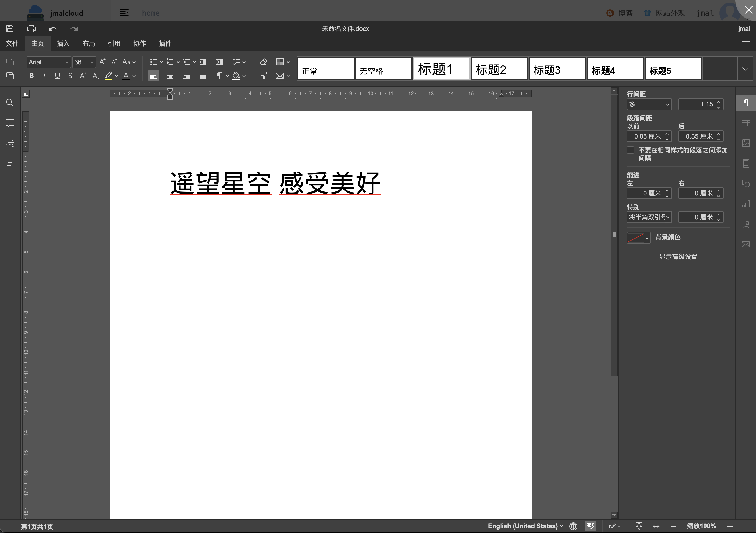Toggle spell checking in status bar
Screen dimensions: 756x533
coord(590,526)
